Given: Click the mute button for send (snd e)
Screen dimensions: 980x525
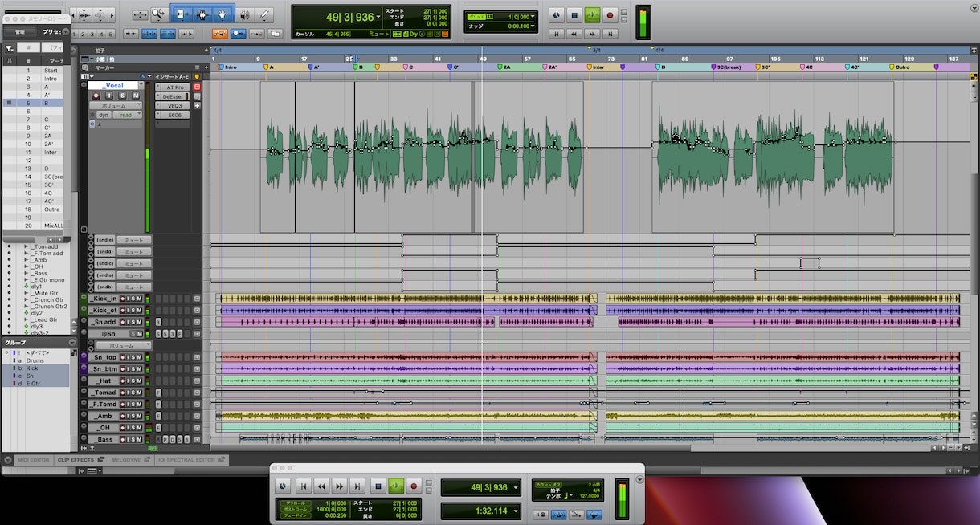Looking at the screenshot, I should [x=134, y=240].
